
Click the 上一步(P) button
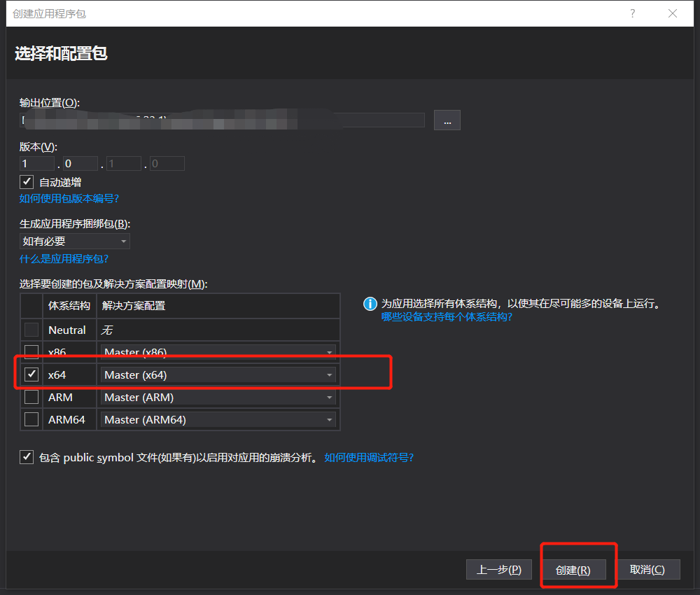[x=499, y=569]
